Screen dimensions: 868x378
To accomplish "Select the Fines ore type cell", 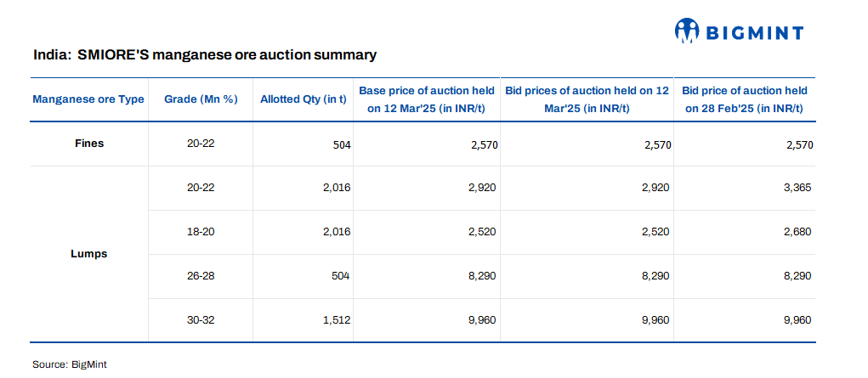I will pyautogui.click(x=88, y=144).
